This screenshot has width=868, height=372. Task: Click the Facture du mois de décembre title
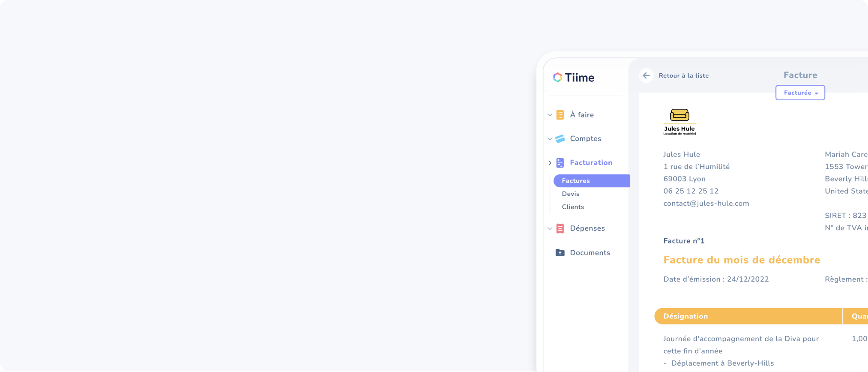(x=742, y=260)
